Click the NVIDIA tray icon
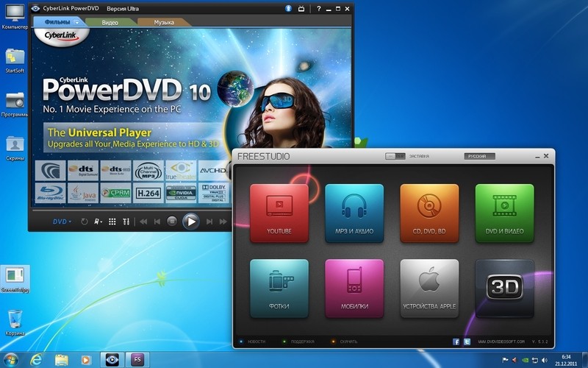 (x=526, y=360)
